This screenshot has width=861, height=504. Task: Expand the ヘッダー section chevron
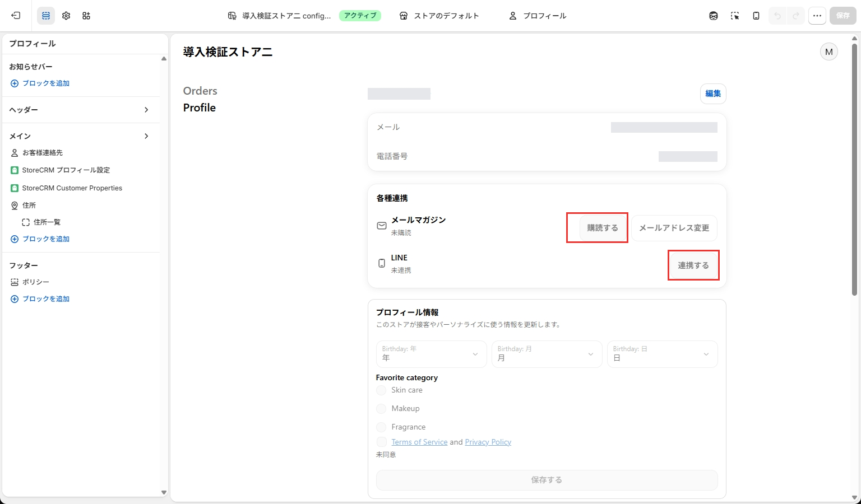coord(146,110)
